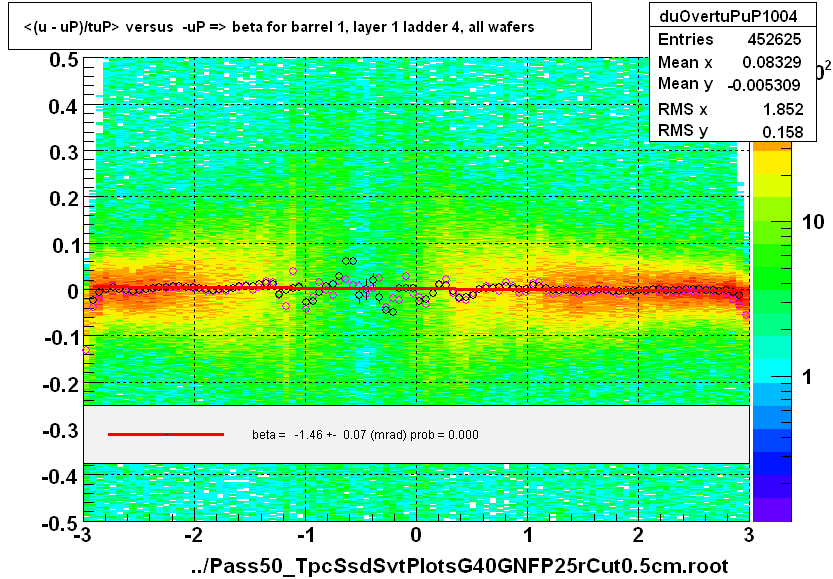Click the x-axis label 3
Image resolution: width=833 pixels, height=579 pixels.
pos(749,535)
